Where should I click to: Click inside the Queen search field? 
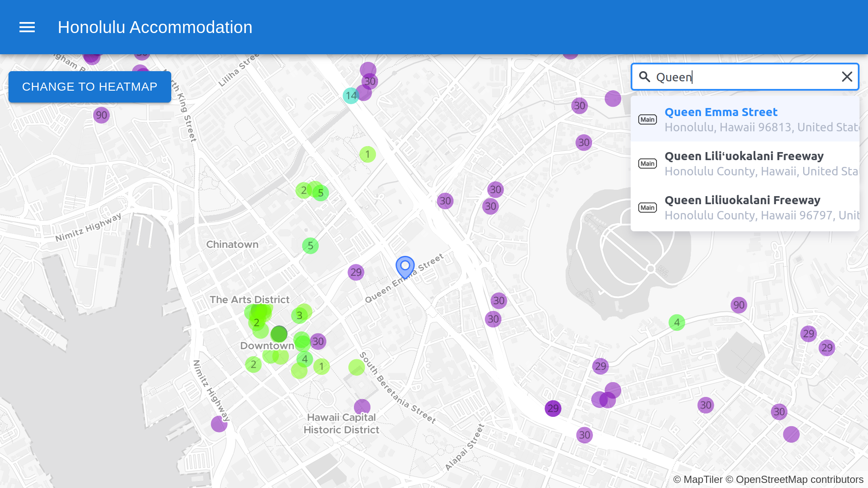[x=742, y=77]
